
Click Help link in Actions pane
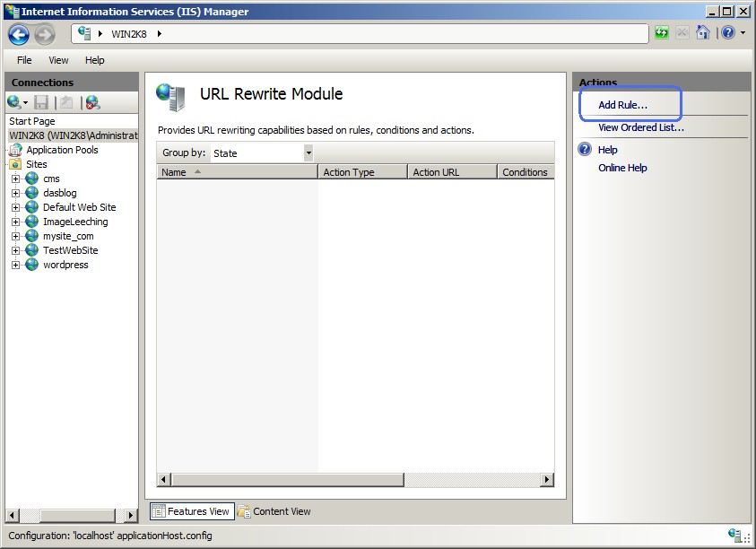tap(607, 150)
